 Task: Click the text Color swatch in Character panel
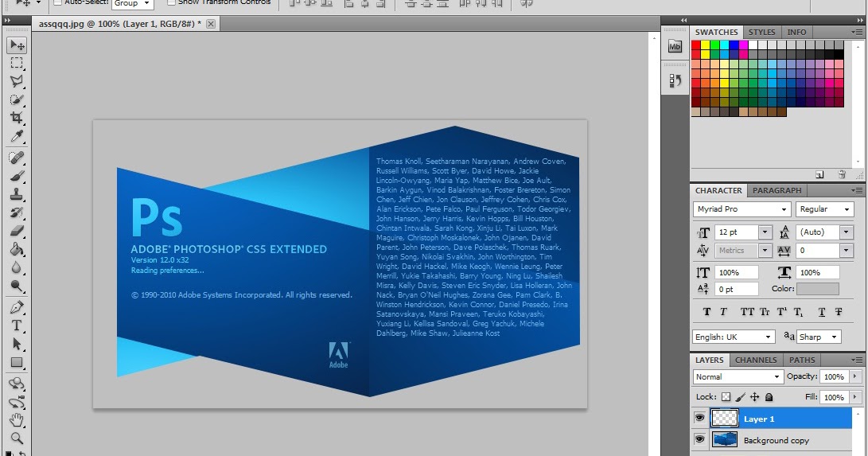point(818,289)
